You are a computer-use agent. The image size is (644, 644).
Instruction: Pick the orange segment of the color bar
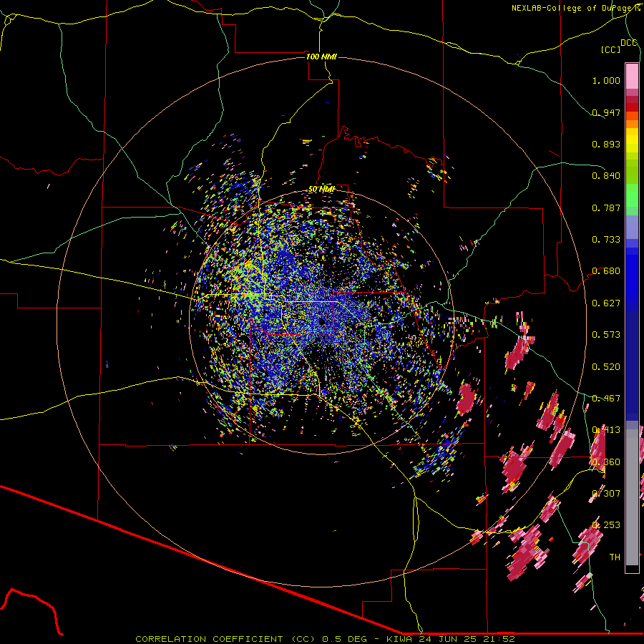632,124
